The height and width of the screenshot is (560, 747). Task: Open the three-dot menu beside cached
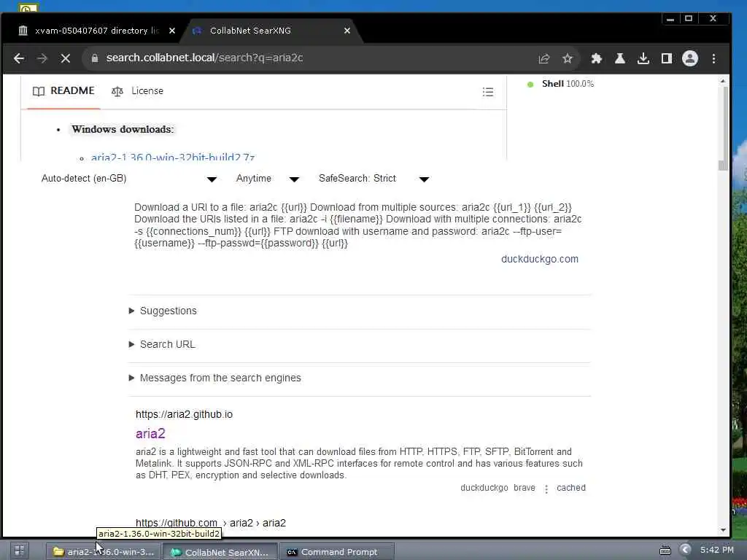coord(546,489)
